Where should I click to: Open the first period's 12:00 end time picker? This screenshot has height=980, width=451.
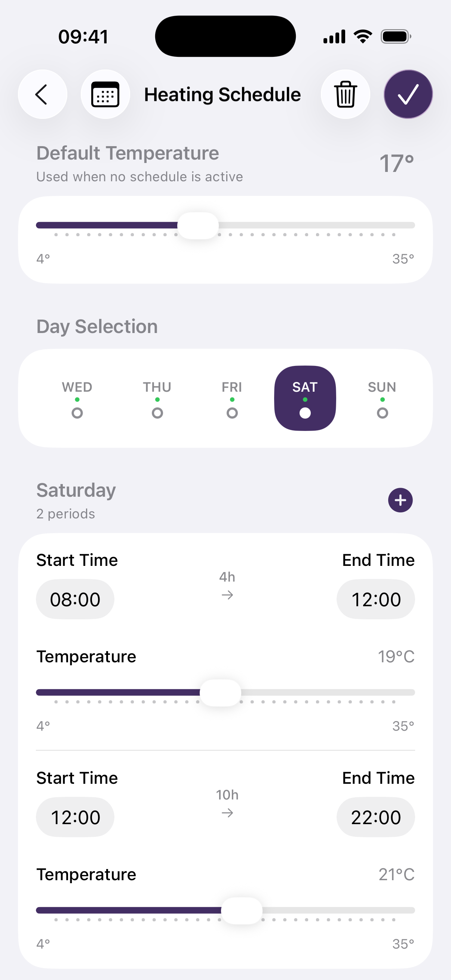click(x=375, y=599)
